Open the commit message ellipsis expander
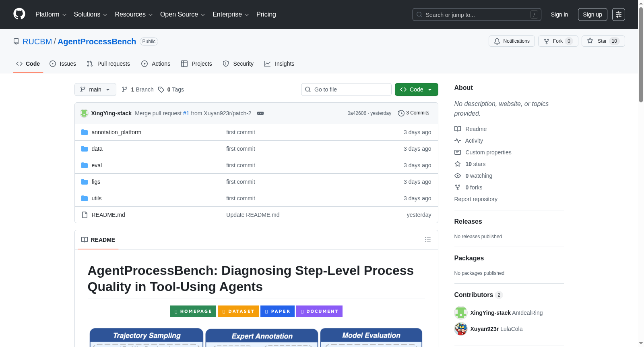 coord(260,113)
